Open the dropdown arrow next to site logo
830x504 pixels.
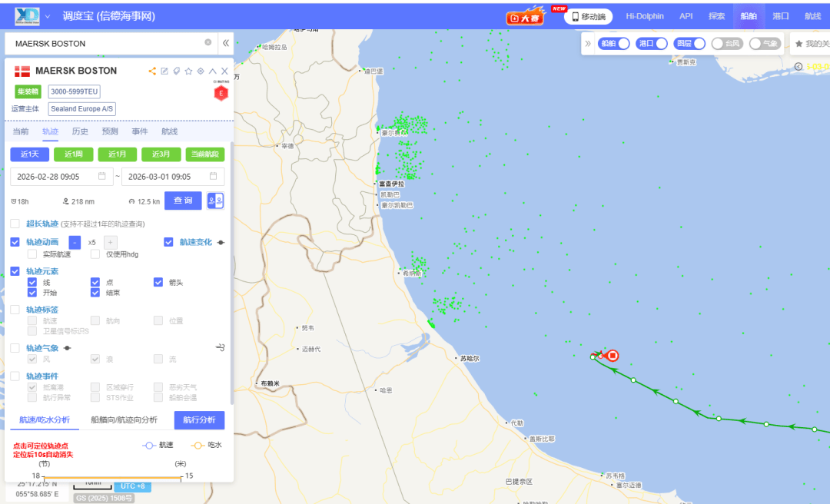tap(48, 16)
